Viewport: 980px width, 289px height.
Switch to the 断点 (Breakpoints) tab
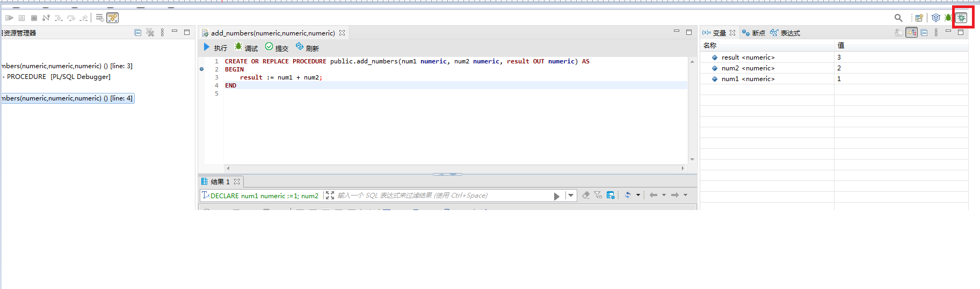pyautogui.click(x=753, y=33)
